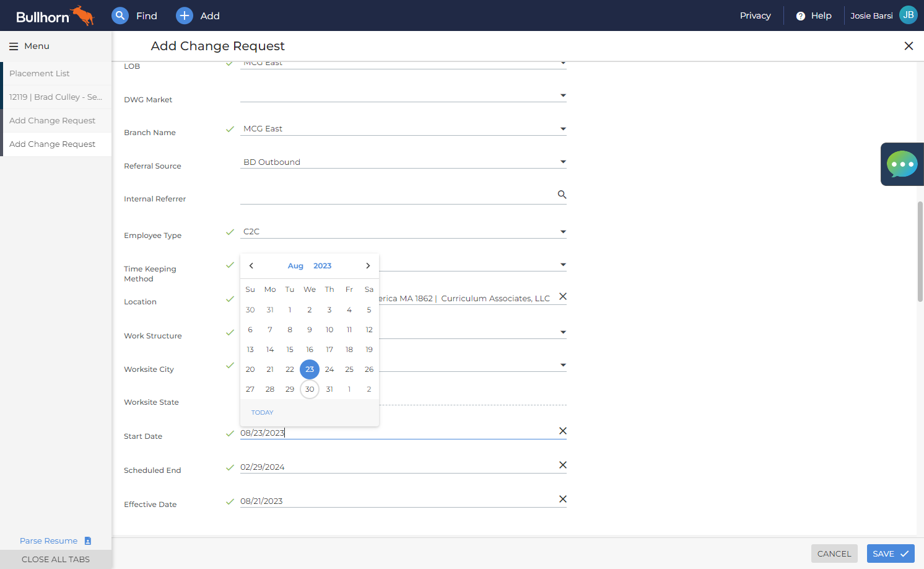Go to previous month in calendar
Screen dimensions: 924x569
pos(251,266)
